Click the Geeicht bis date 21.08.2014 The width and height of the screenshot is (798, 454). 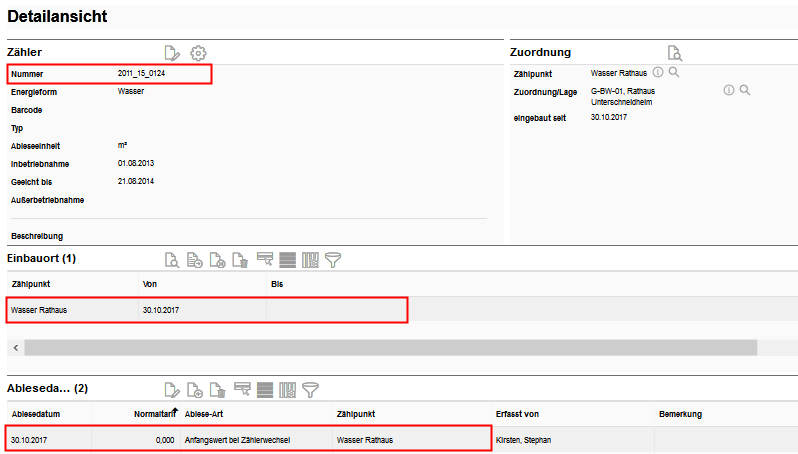tap(136, 181)
